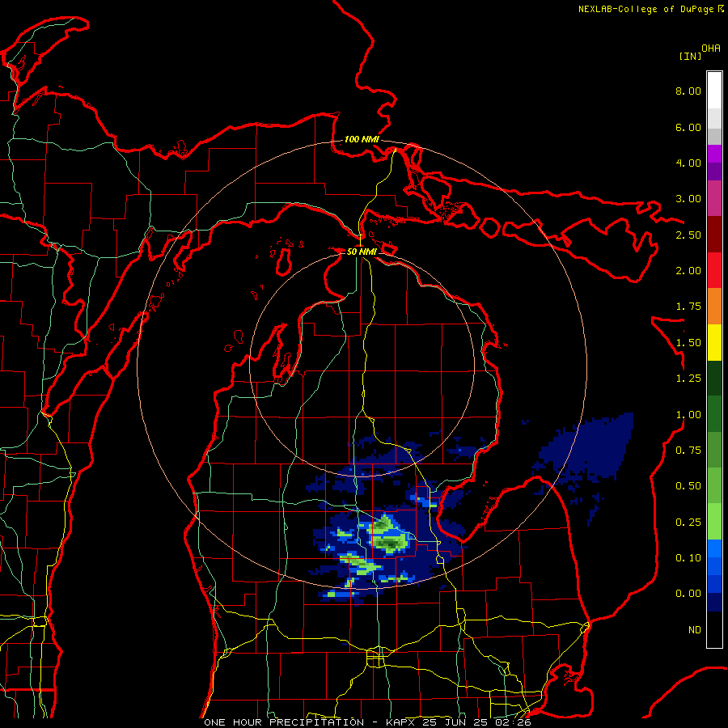Click the OHA product code label
The width and height of the screenshot is (728, 728).
coord(711,48)
